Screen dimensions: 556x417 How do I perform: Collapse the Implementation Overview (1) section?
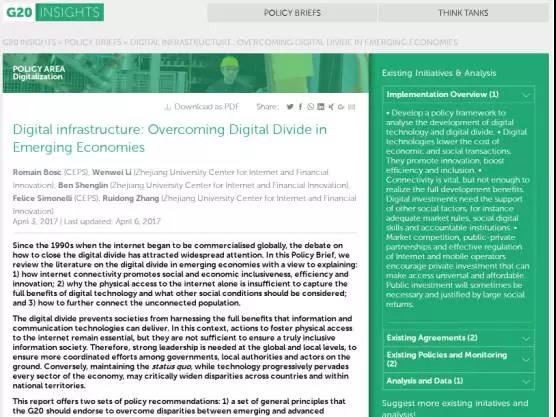pos(458,95)
